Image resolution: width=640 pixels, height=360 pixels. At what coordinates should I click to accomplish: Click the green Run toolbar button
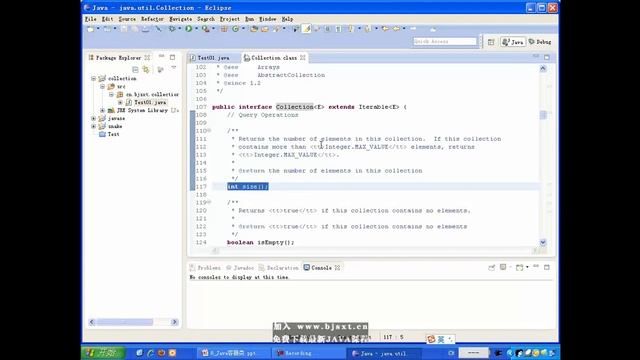click(x=188, y=29)
